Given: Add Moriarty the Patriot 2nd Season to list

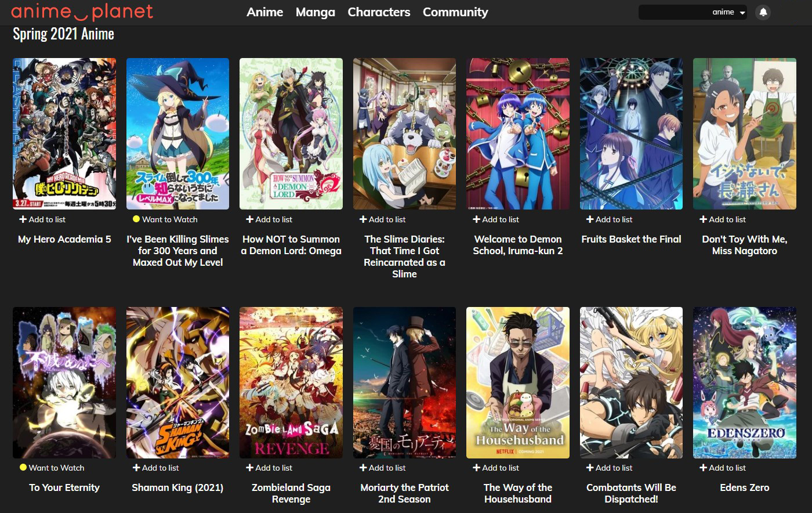Looking at the screenshot, I should (382, 468).
